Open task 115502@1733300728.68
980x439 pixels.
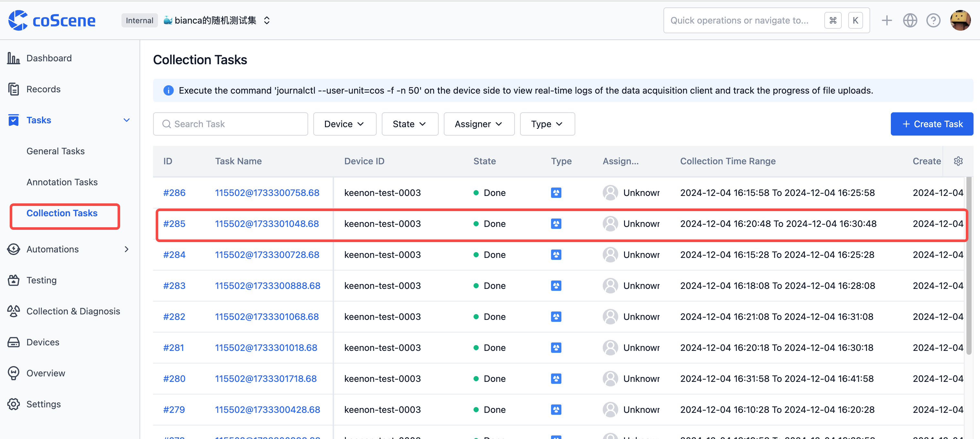(267, 255)
